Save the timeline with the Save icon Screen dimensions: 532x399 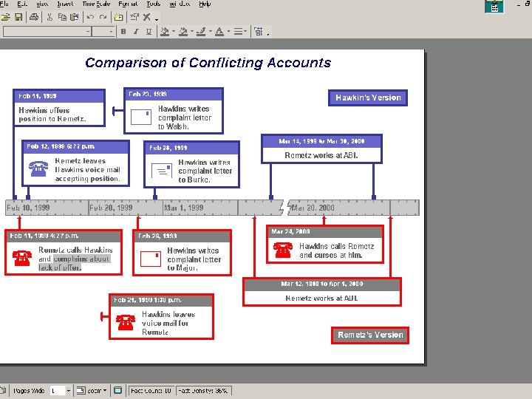[18, 17]
